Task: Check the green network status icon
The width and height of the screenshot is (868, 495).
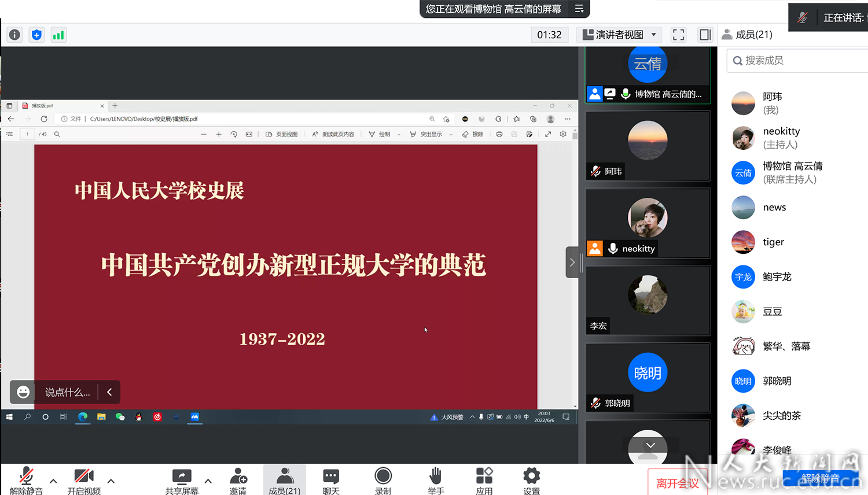Action: pos(58,35)
